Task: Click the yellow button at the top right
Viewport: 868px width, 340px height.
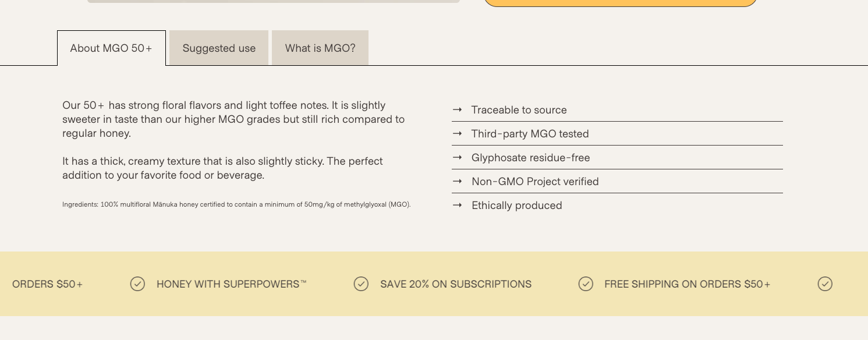Action: pos(619,2)
